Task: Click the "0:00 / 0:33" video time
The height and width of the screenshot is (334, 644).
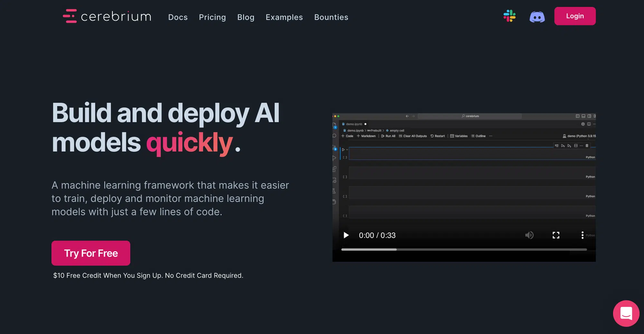Action: coord(377,235)
